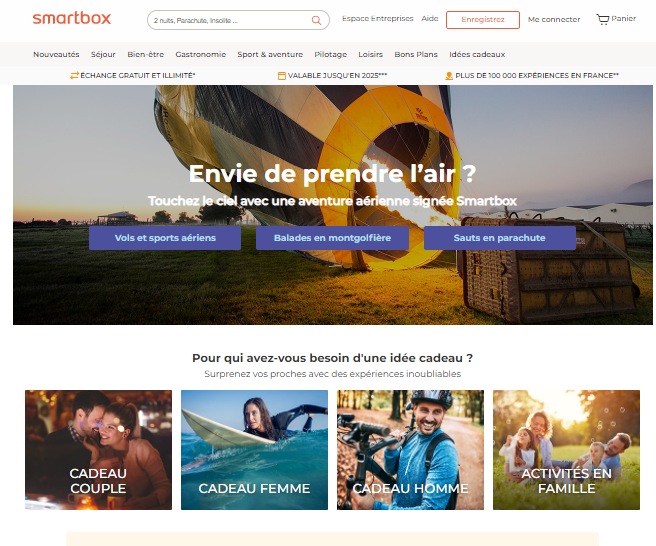This screenshot has width=656, height=546.
Task: Open the Sport & aventure menu
Action: pyautogui.click(x=270, y=54)
